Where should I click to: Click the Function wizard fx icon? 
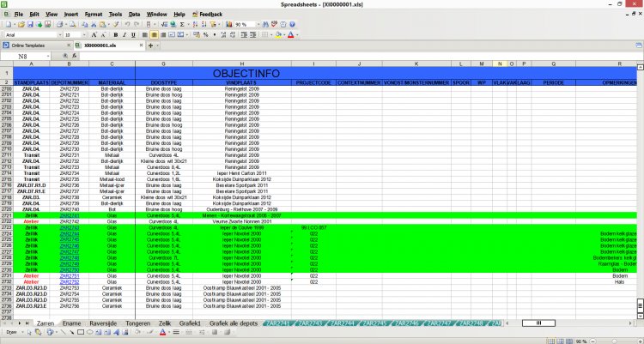point(75,56)
